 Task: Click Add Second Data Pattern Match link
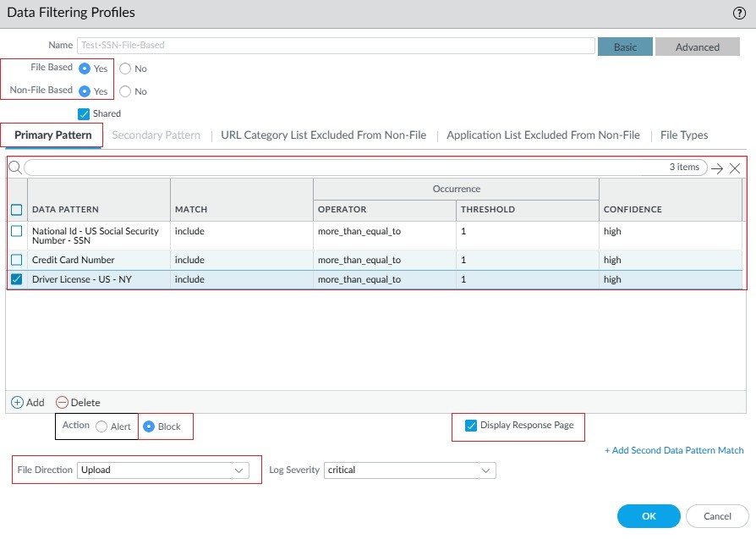pos(674,450)
